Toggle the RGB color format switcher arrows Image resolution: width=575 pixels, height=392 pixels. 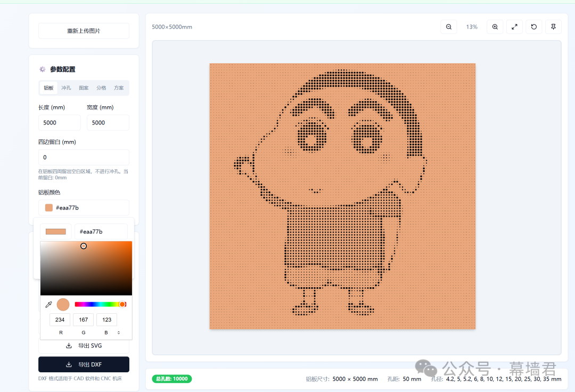[118, 332]
